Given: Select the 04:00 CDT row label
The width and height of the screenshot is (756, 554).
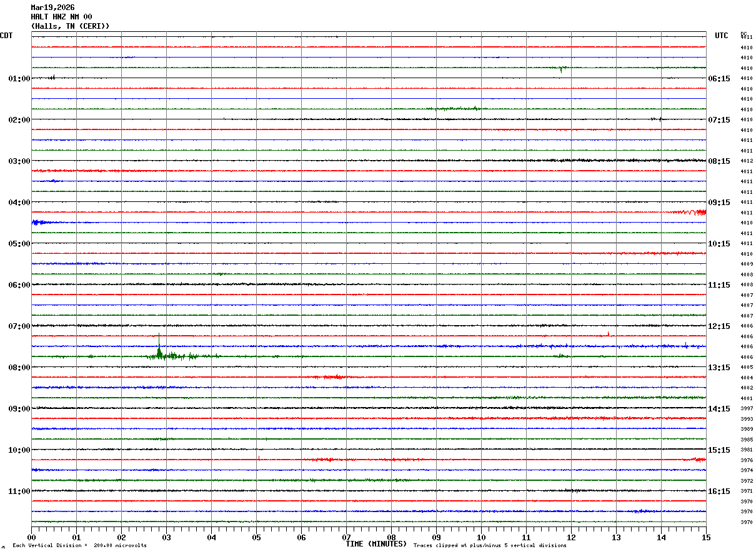Looking at the screenshot, I should click(x=19, y=203).
